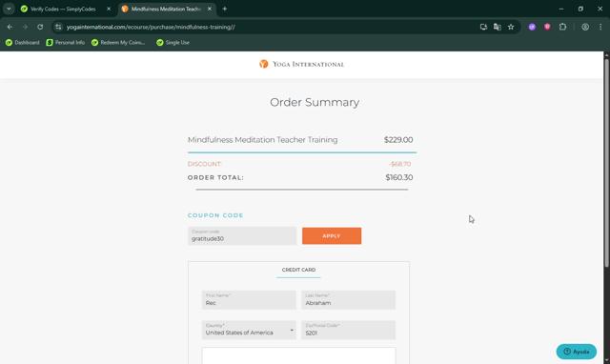Image resolution: width=610 pixels, height=364 pixels.
Task: Click the First Name field
Action: (249, 300)
